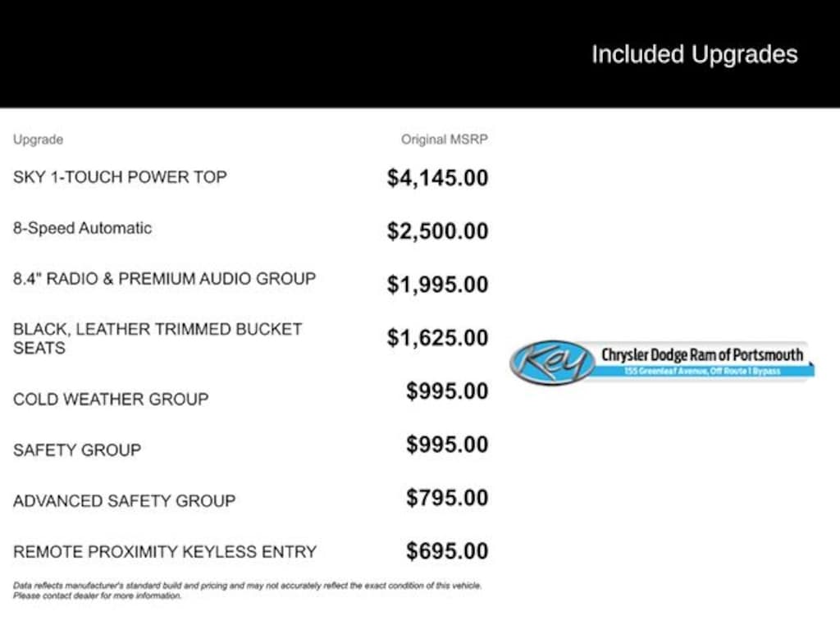This screenshot has width=840, height=630.
Task: Select REMOTE PROXIMITY KEYLESS ENTRY upgrade
Action: point(164,552)
